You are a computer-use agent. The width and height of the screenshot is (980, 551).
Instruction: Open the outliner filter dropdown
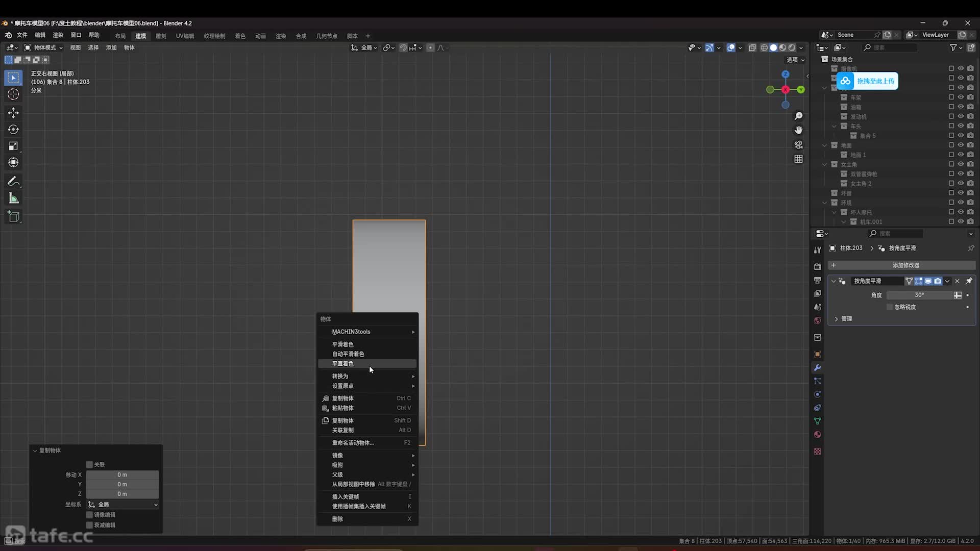point(955,47)
